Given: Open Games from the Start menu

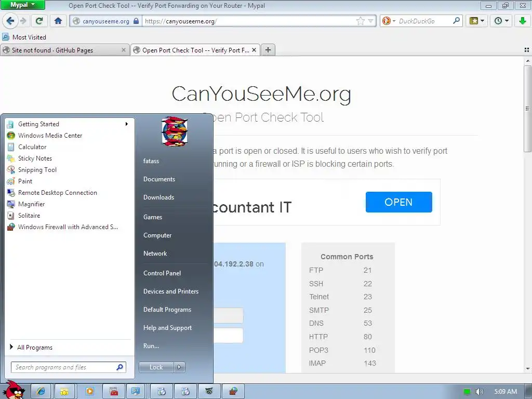Looking at the screenshot, I should (153, 217).
